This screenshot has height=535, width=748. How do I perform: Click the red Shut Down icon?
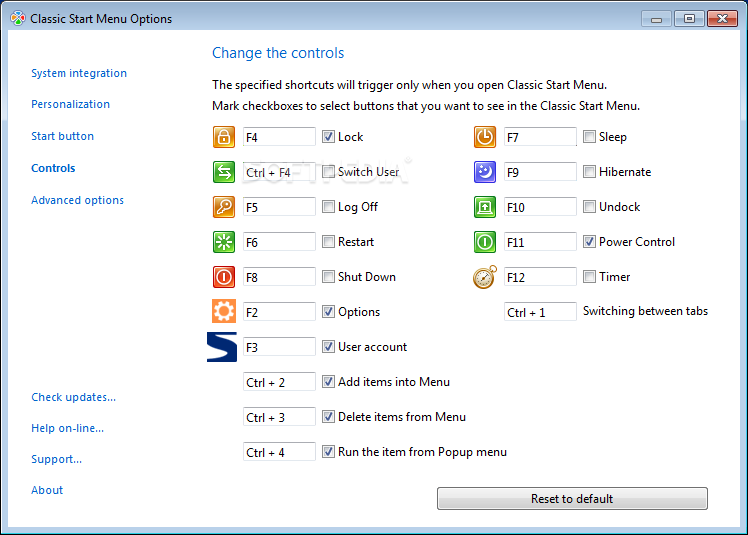tap(224, 277)
